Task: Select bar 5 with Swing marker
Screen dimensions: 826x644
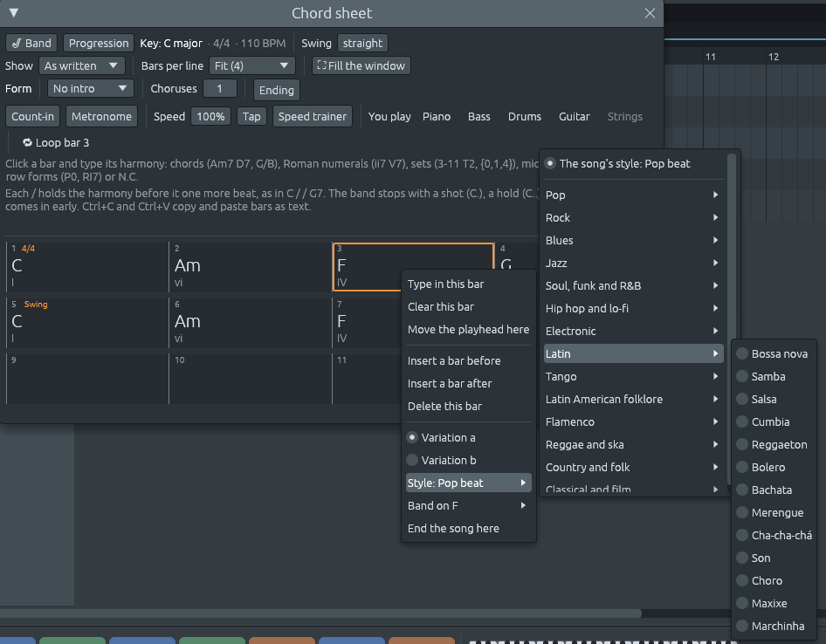Action: (87, 323)
